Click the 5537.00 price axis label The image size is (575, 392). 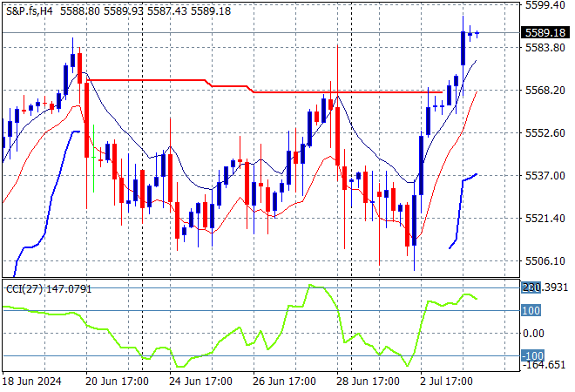(545, 175)
